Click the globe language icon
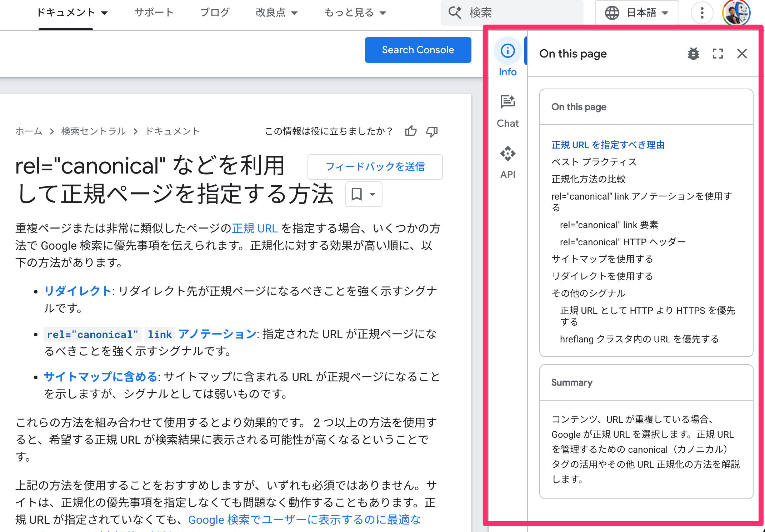The height and width of the screenshot is (532, 765). point(612,13)
